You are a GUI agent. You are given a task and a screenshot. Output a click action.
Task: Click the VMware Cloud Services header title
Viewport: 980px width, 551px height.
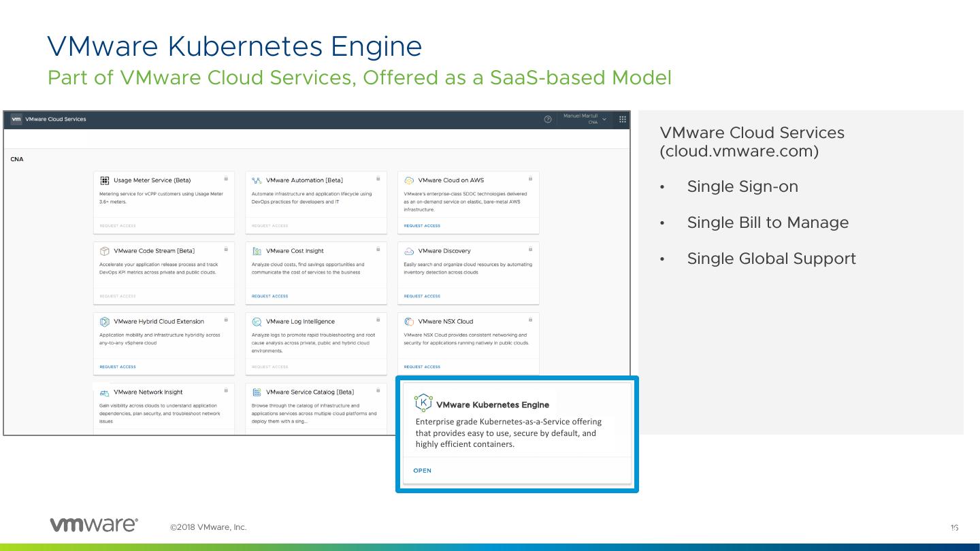pyautogui.click(x=56, y=120)
